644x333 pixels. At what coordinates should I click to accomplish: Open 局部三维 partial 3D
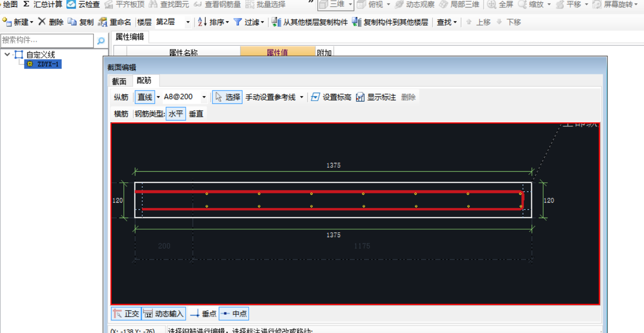[459, 4]
